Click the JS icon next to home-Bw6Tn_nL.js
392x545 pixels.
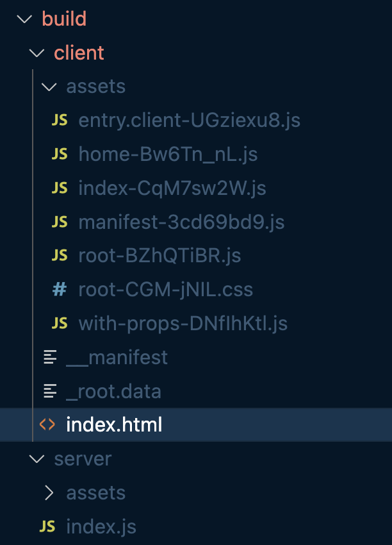pos(59,154)
